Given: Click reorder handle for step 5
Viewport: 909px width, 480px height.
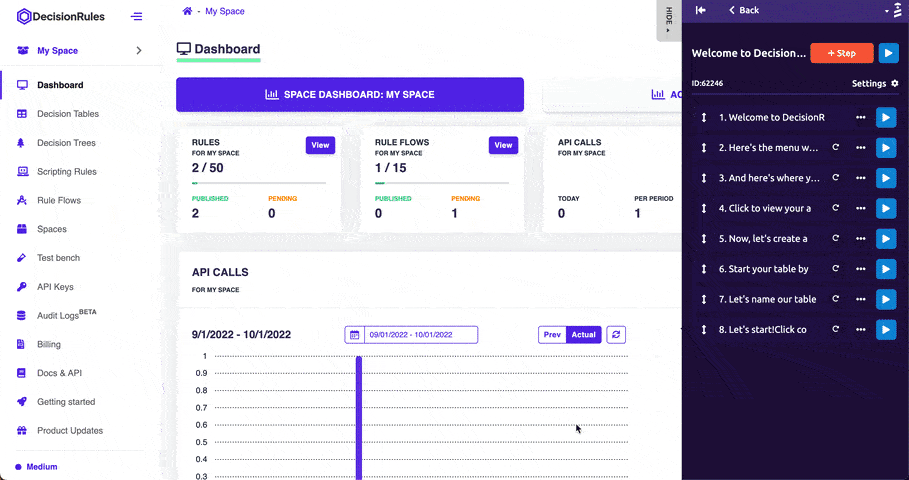Looking at the screenshot, I should tap(704, 239).
